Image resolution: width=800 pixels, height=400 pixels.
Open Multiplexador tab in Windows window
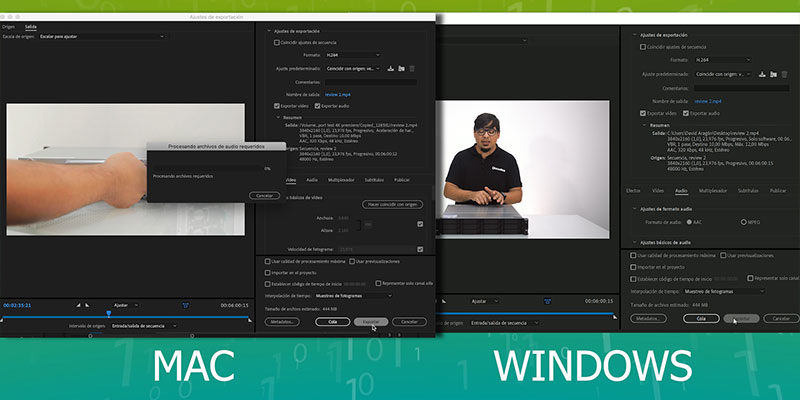[713, 191]
